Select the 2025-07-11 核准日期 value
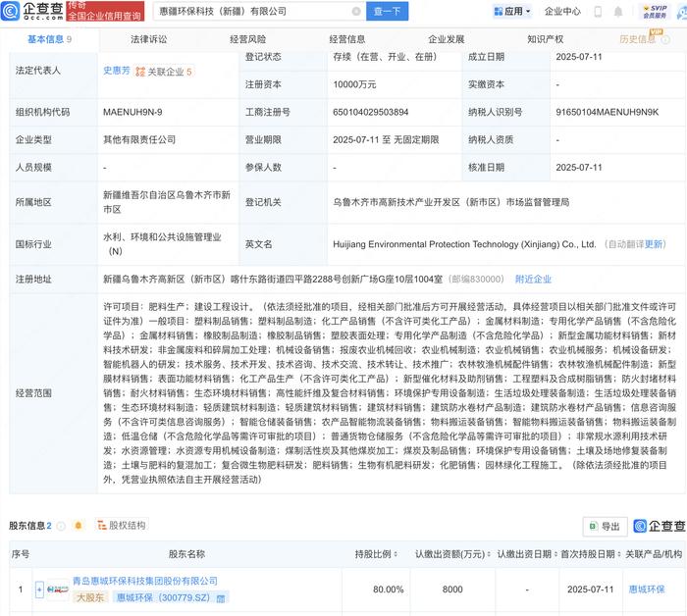687x616 pixels. click(x=579, y=168)
